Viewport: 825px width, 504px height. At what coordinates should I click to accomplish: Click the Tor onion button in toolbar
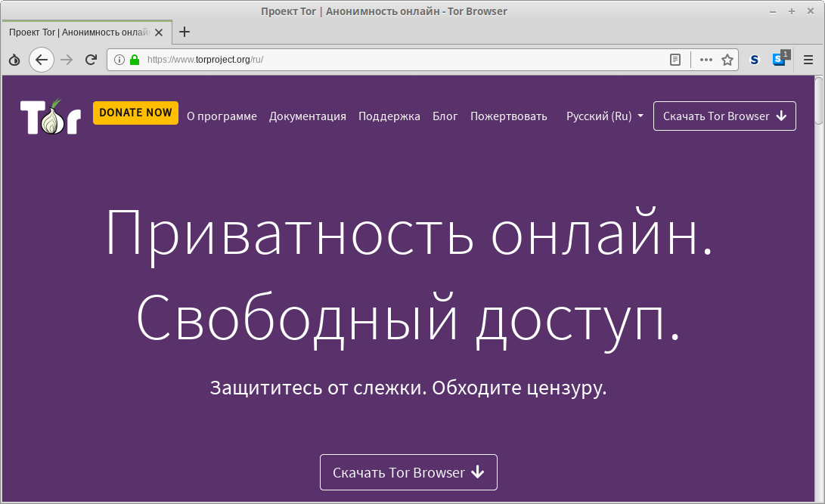coord(14,60)
